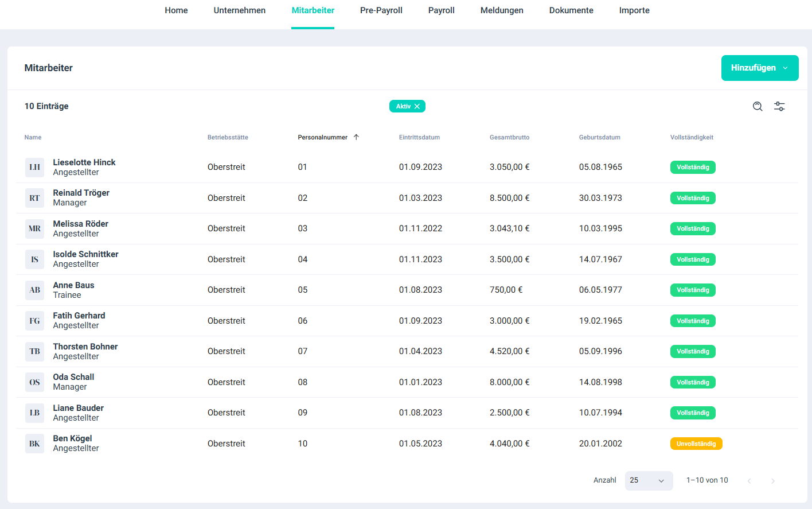Image resolution: width=812 pixels, height=509 pixels.
Task: Click the Unvollständig badge for Ben Kögel
Action: (x=696, y=444)
